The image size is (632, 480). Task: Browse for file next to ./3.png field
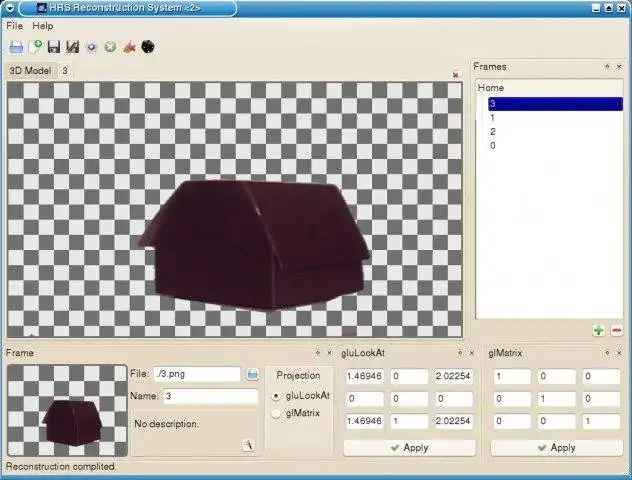pyautogui.click(x=252, y=374)
